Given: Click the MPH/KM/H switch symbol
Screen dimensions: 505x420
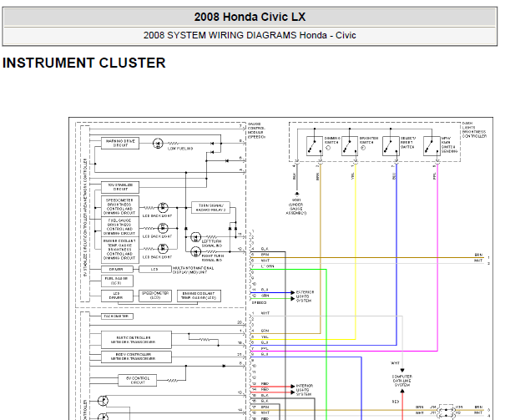Looking at the screenshot, I should (432, 147).
